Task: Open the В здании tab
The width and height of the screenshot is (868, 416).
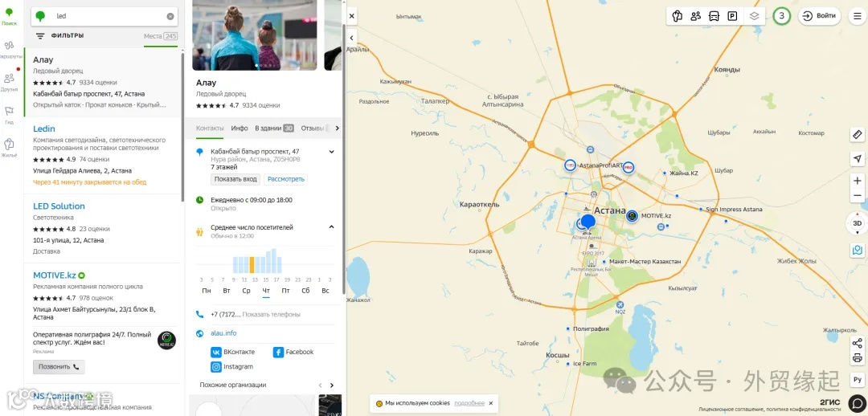Action: click(274, 128)
